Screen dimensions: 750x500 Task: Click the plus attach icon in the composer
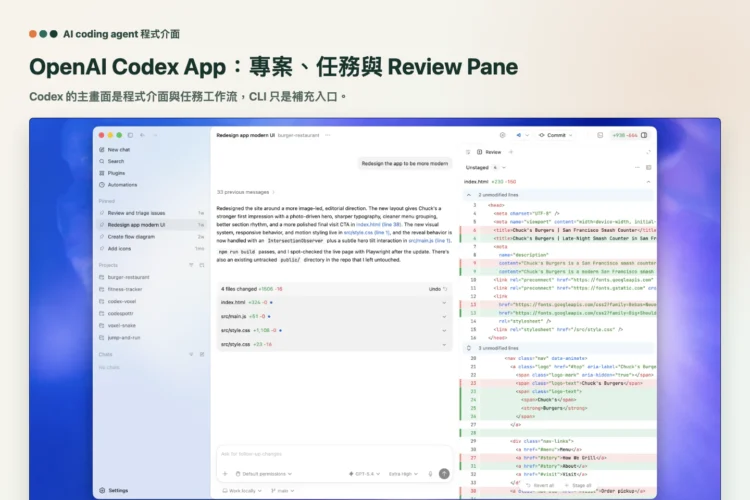(x=225, y=474)
